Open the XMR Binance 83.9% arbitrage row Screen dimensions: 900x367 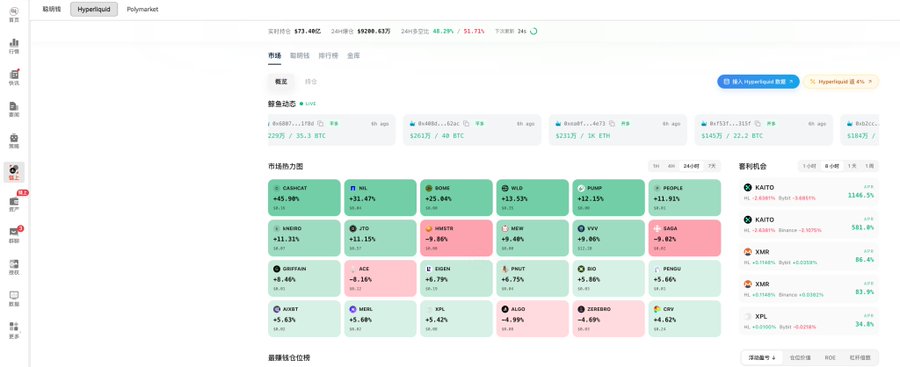point(809,288)
